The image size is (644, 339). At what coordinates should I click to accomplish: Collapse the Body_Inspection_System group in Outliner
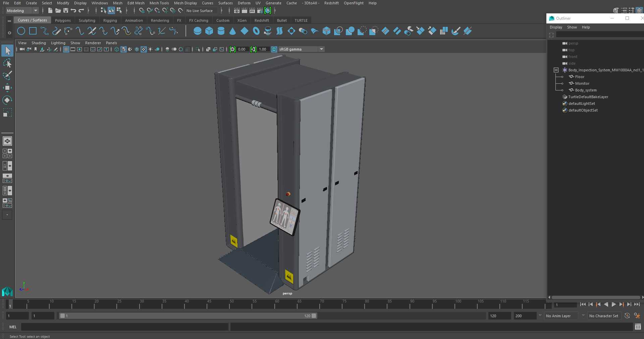pyautogui.click(x=556, y=70)
